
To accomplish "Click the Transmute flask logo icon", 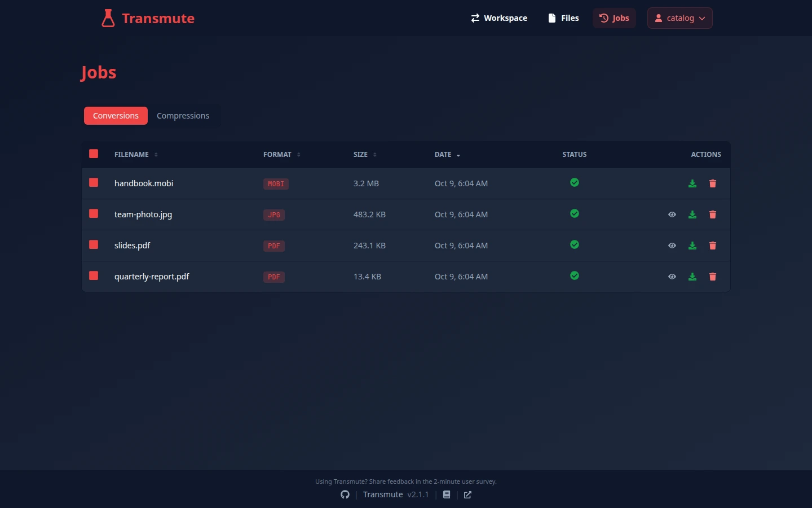I will pos(108,18).
